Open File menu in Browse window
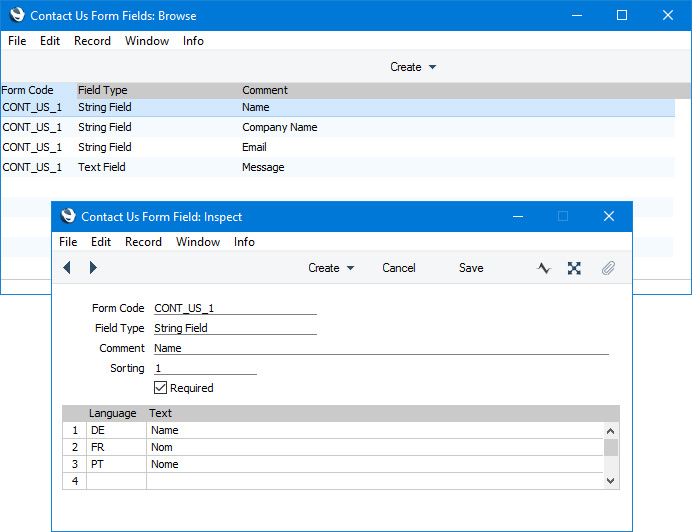Viewport: 692px width, 532px height. tap(17, 41)
